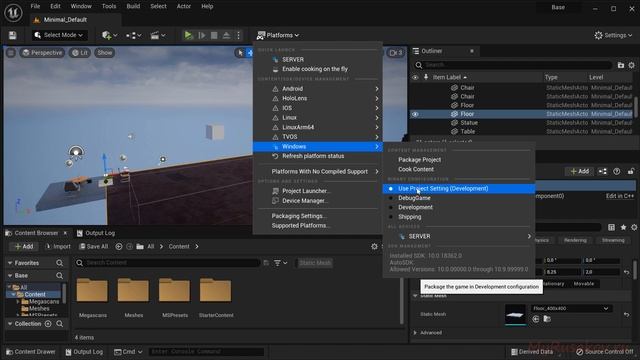Collapse the Favorites section
Screen dimensions: 640x360
click(10, 263)
